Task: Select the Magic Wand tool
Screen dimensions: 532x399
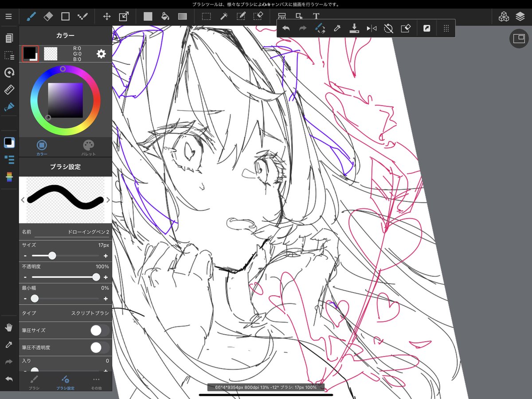Action: [x=224, y=16]
